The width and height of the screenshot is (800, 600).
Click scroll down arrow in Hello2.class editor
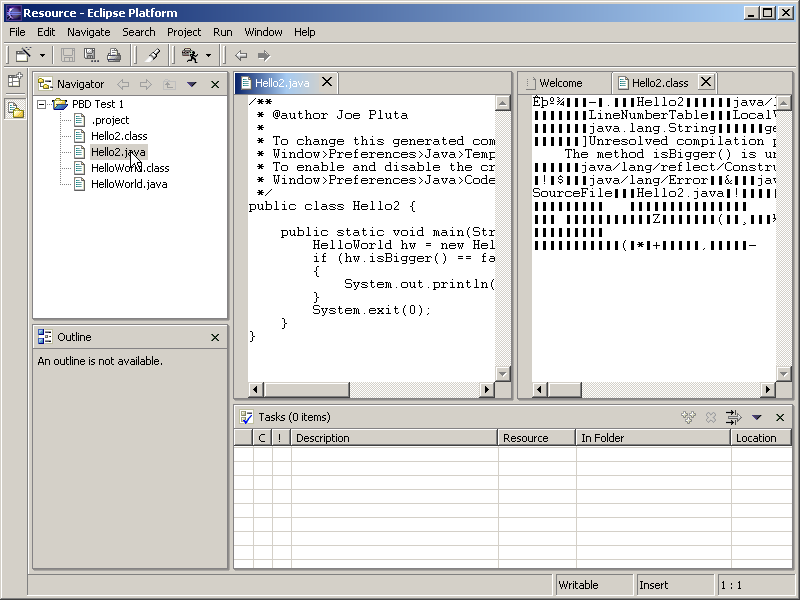784,373
